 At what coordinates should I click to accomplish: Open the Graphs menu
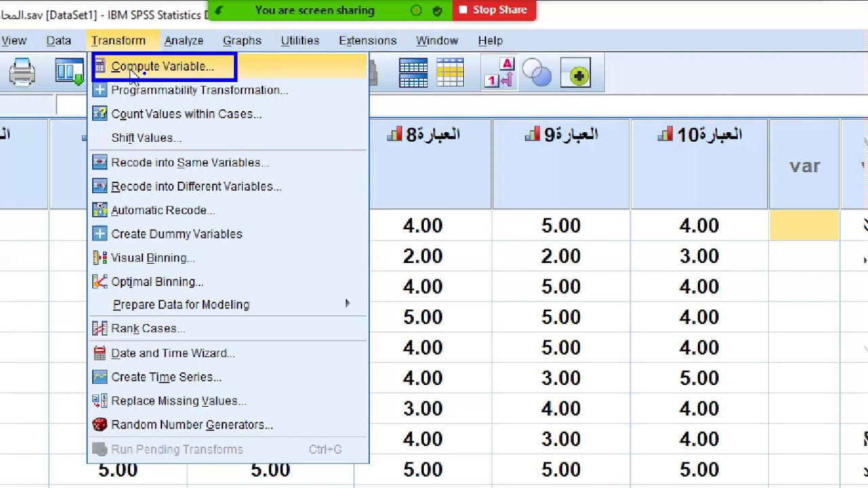242,41
